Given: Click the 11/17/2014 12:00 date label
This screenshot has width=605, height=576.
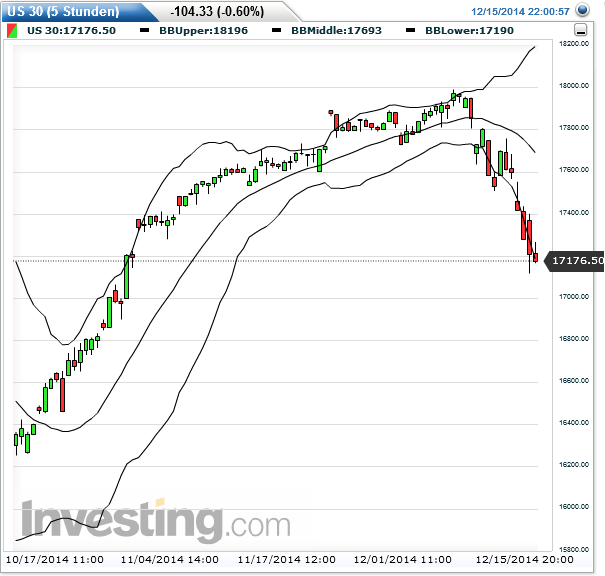Looking at the screenshot, I should [286, 559].
